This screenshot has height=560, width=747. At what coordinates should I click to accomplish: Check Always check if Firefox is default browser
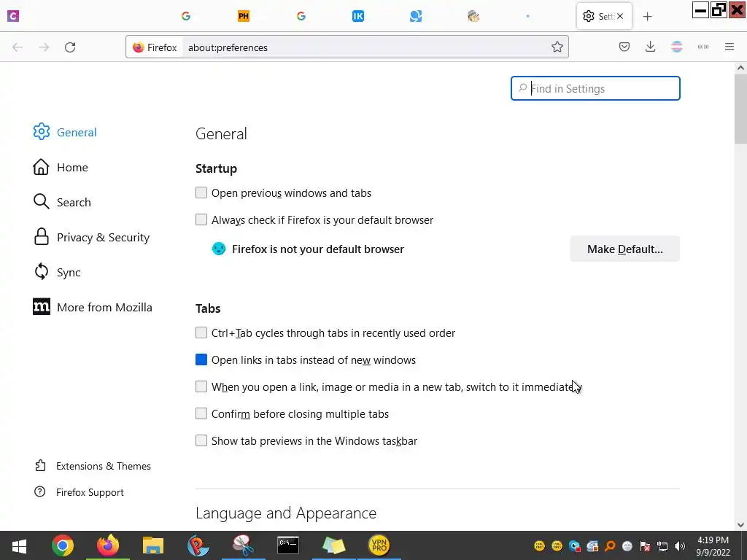point(201,219)
